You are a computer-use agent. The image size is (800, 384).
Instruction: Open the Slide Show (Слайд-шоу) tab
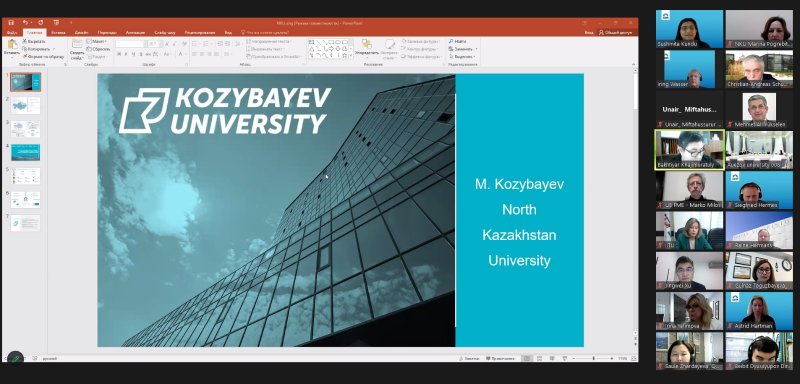pos(165,33)
